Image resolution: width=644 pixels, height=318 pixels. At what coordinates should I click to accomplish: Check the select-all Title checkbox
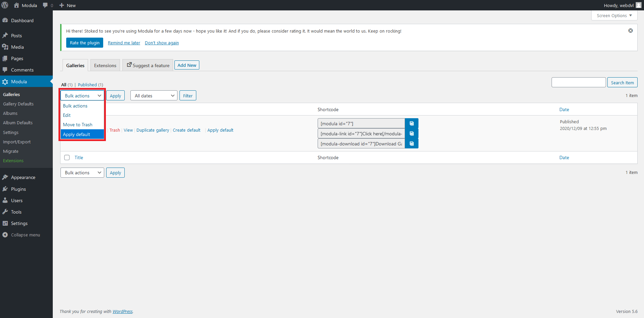pos(67,157)
